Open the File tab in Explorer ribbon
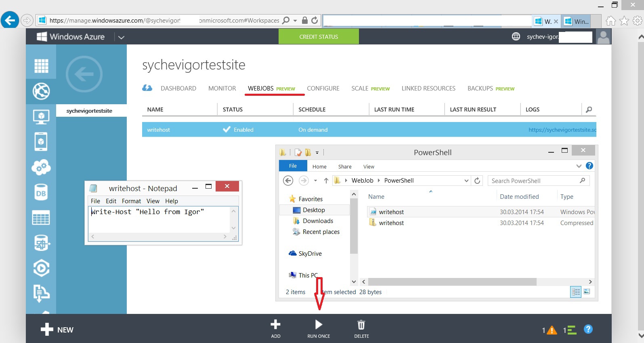The height and width of the screenshot is (343, 644). click(293, 166)
